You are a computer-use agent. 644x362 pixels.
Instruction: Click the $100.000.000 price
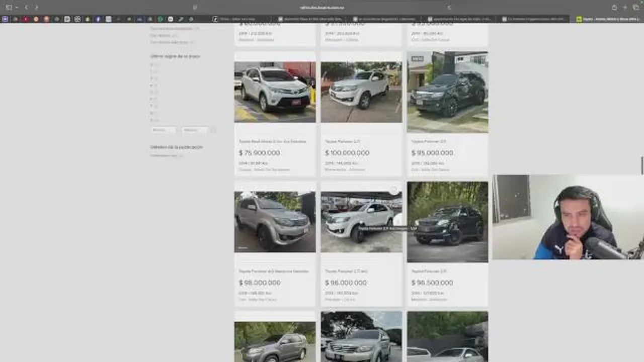coord(347,153)
